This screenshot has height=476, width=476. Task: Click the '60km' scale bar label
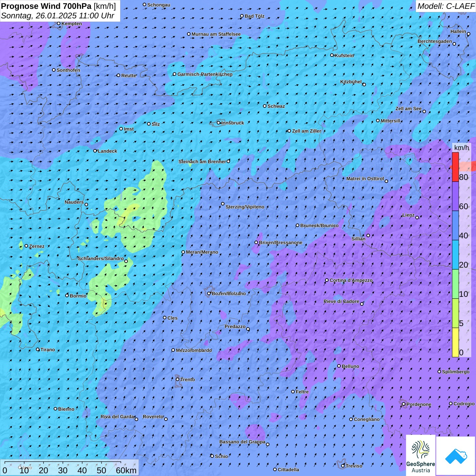pyautogui.click(x=126, y=470)
